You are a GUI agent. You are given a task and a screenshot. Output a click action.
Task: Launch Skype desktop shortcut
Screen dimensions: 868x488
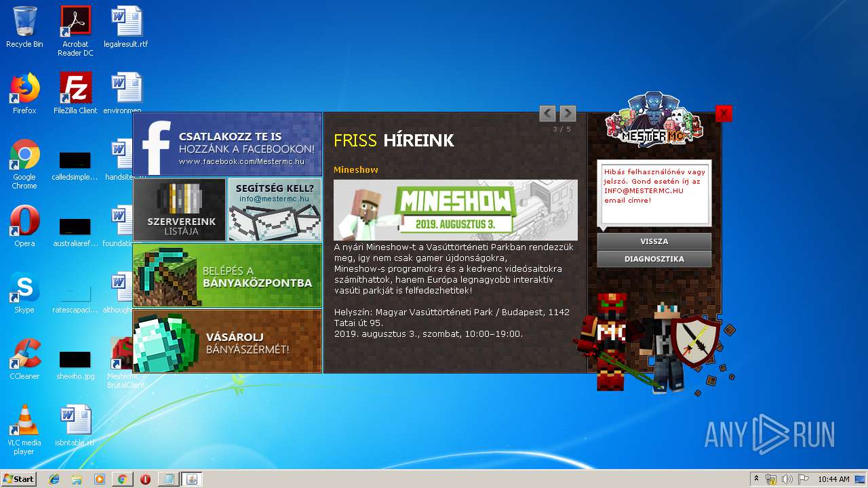click(x=24, y=293)
